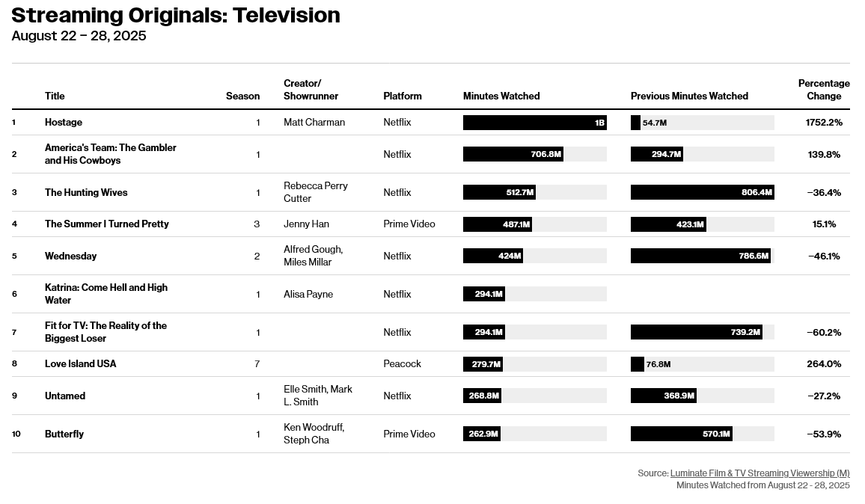This screenshot has height=504, width=865.
Task: Click the Title column header
Action: click(55, 96)
